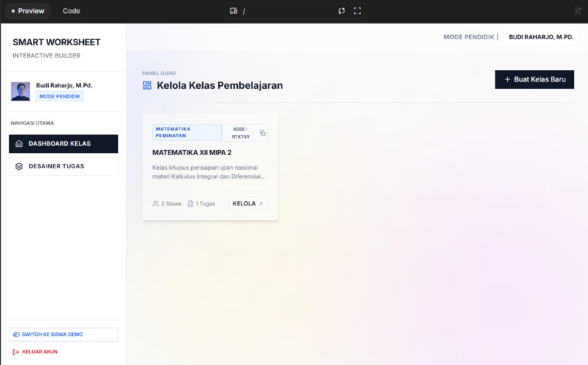The image size is (588, 365).
Task: Click the grid icon beside Kelola Kelas Pembelajaran
Action: pos(147,85)
